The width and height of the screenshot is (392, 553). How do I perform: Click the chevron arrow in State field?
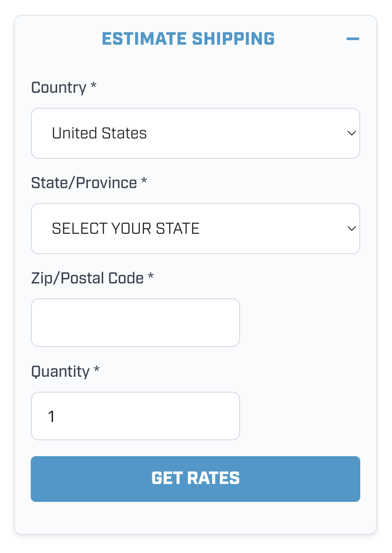(351, 229)
